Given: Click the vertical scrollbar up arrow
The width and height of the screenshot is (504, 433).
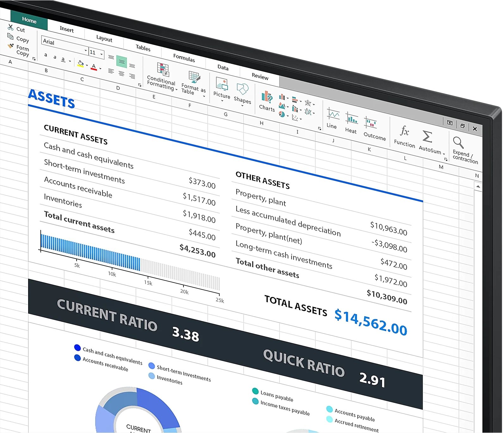Looking at the screenshot, I should point(478,187).
